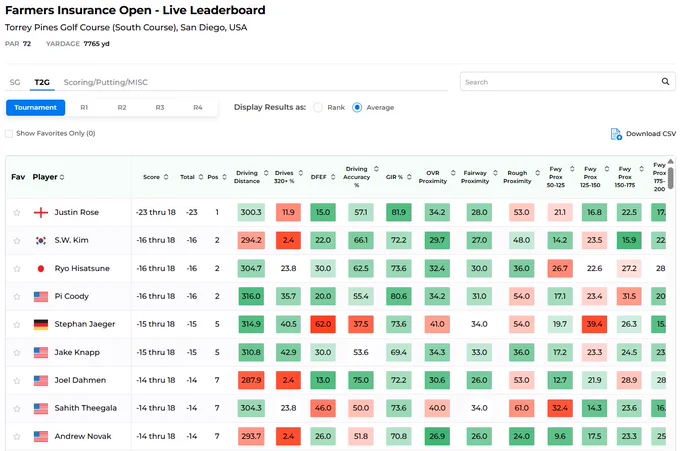
Task: Click the Tournament button
Action: (x=36, y=108)
